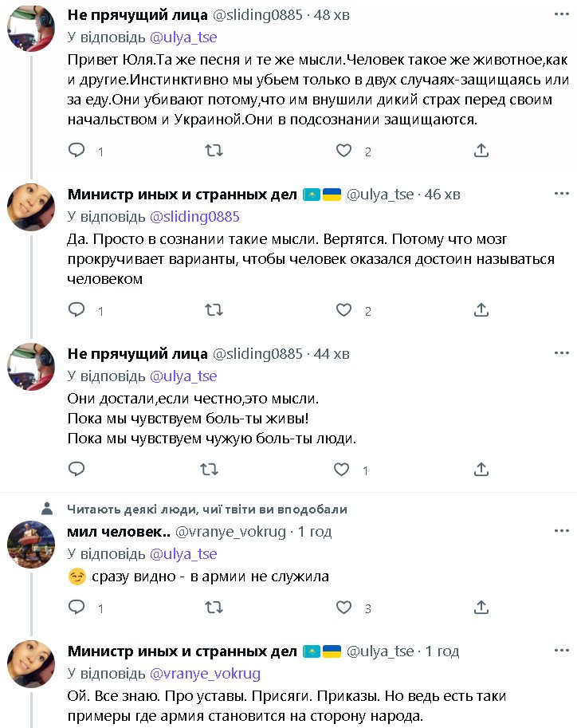Retweet ulya_tse's 46 хв tweet

pos(214,309)
